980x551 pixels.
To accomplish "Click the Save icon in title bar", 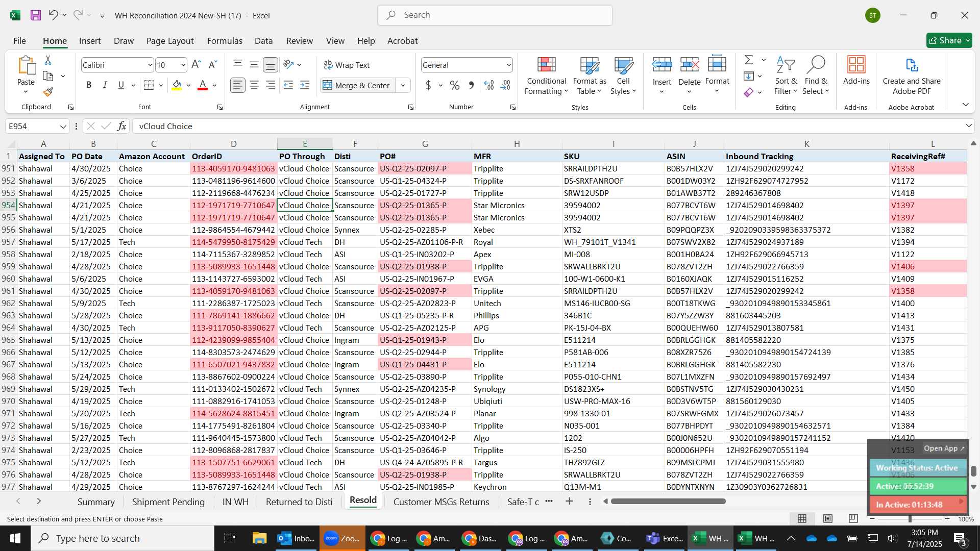I will [35, 15].
